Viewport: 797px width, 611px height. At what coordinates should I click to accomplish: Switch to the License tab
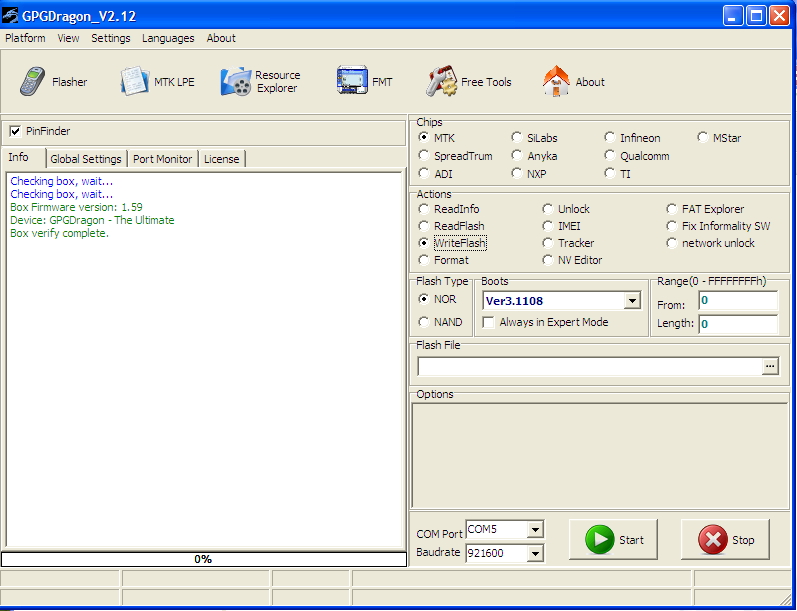pos(222,159)
